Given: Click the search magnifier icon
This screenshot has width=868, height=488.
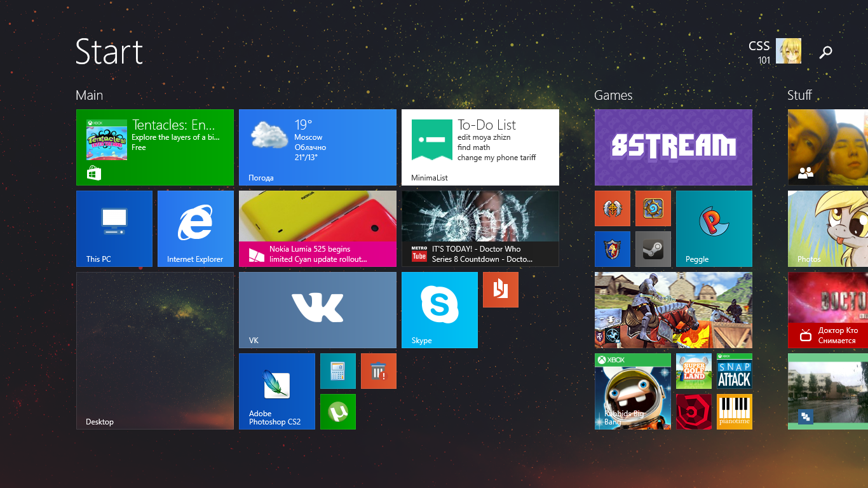Looking at the screenshot, I should (x=825, y=52).
